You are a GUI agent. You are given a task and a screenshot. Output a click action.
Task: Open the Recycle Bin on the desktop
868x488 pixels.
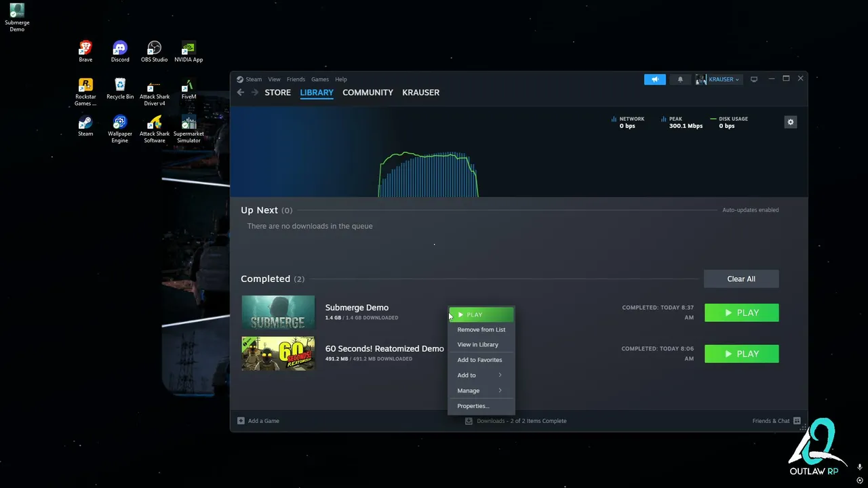(120, 89)
